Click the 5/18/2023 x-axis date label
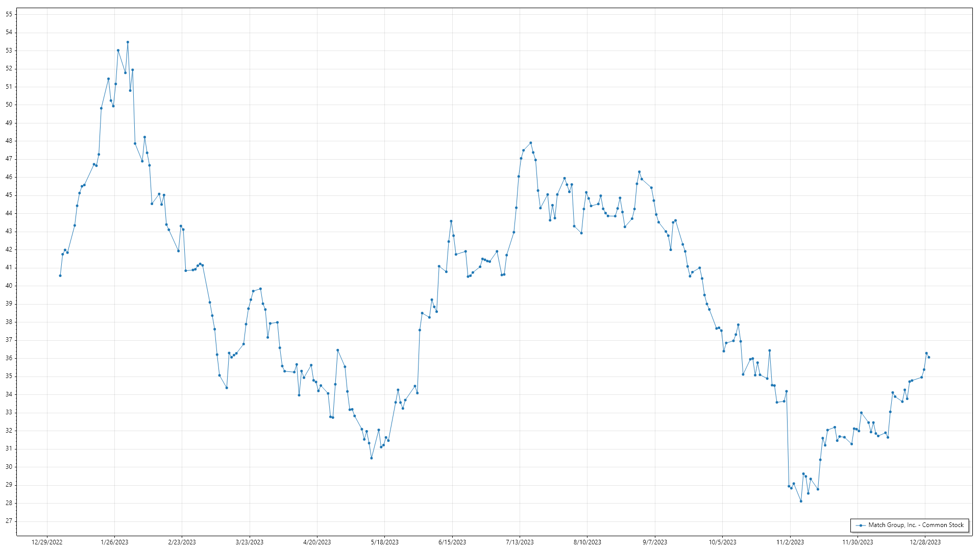Image resolution: width=980 pixels, height=551 pixels. [384, 542]
